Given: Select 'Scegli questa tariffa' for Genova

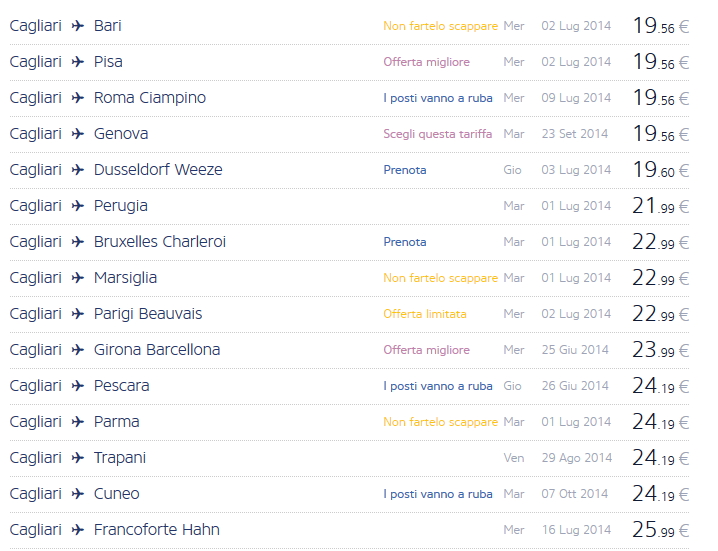Looking at the screenshot, I should click(437, 134).
